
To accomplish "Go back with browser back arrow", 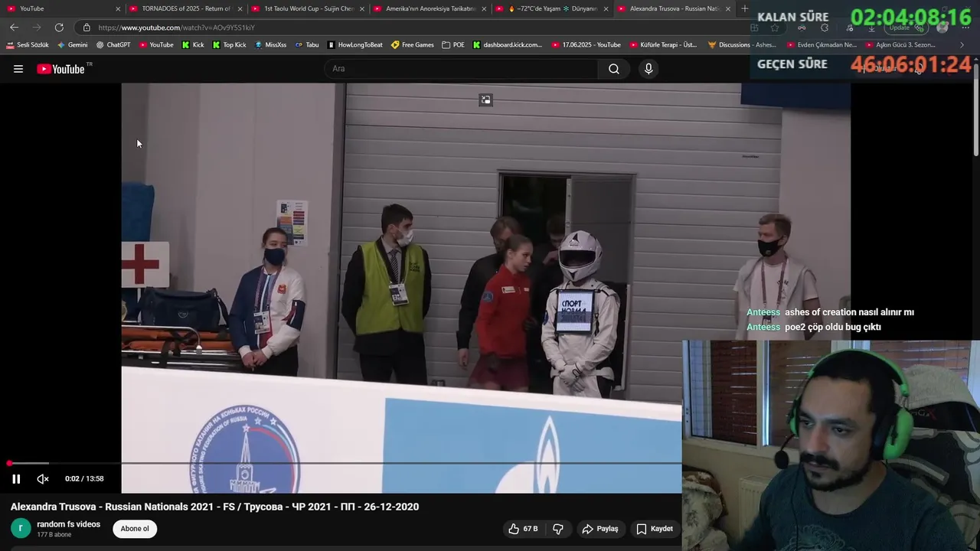I will [14, 28].
